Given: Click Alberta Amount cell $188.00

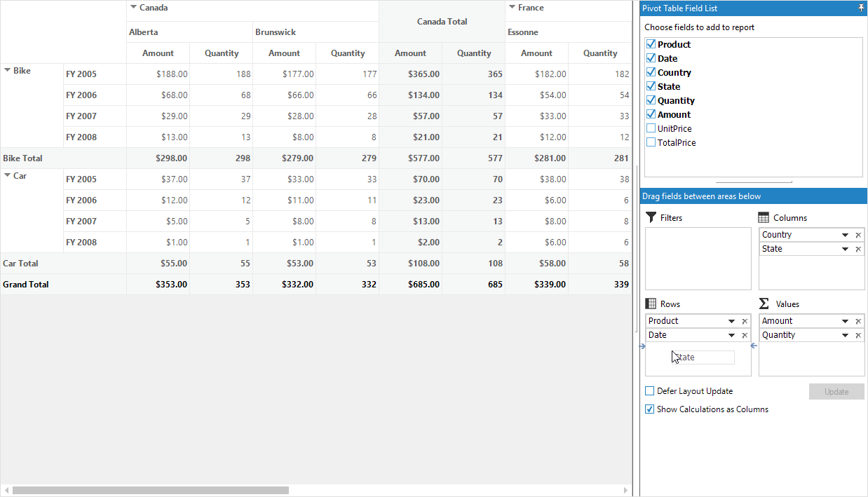Looking at the screenshot, I should (158, 74).
